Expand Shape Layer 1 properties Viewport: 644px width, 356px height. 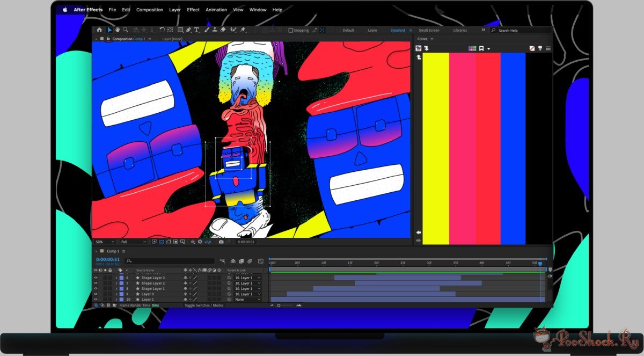click(116, 288)
